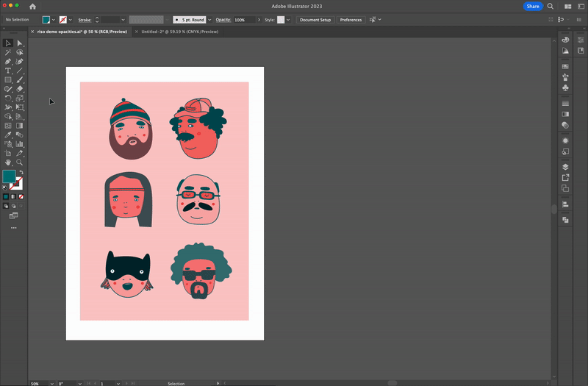Select the Scale tool
This screenshot has height=386, width=588.
click(x=20, y=99)
